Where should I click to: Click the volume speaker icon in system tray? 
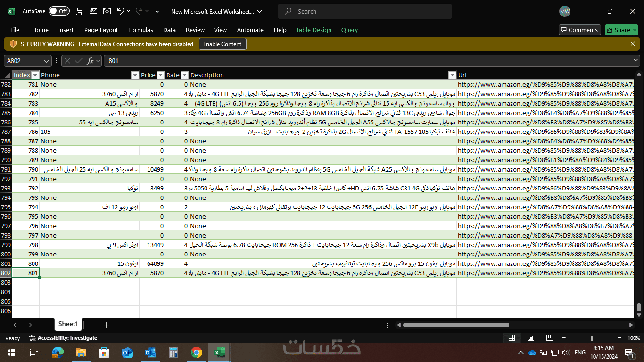pyautogui.click(x=565, y=353)
